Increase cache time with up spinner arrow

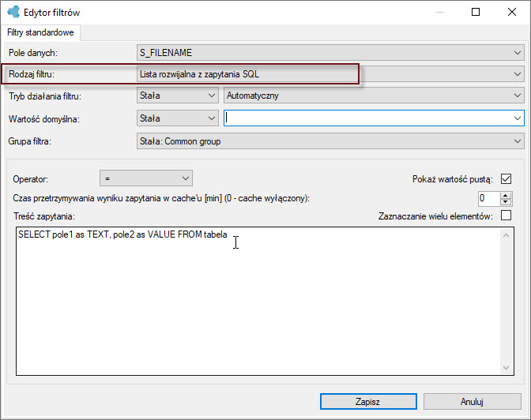tap(506, 195)
